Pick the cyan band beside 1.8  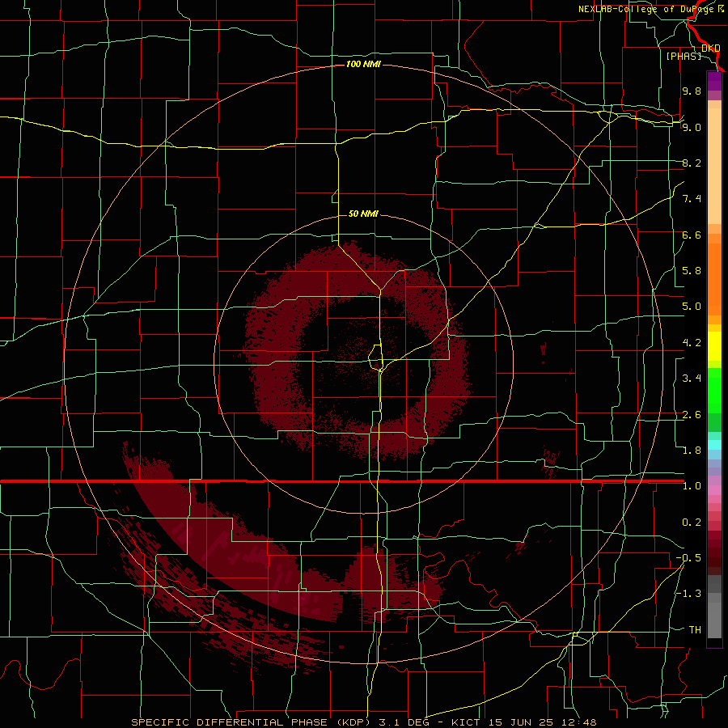coord(714,445)
